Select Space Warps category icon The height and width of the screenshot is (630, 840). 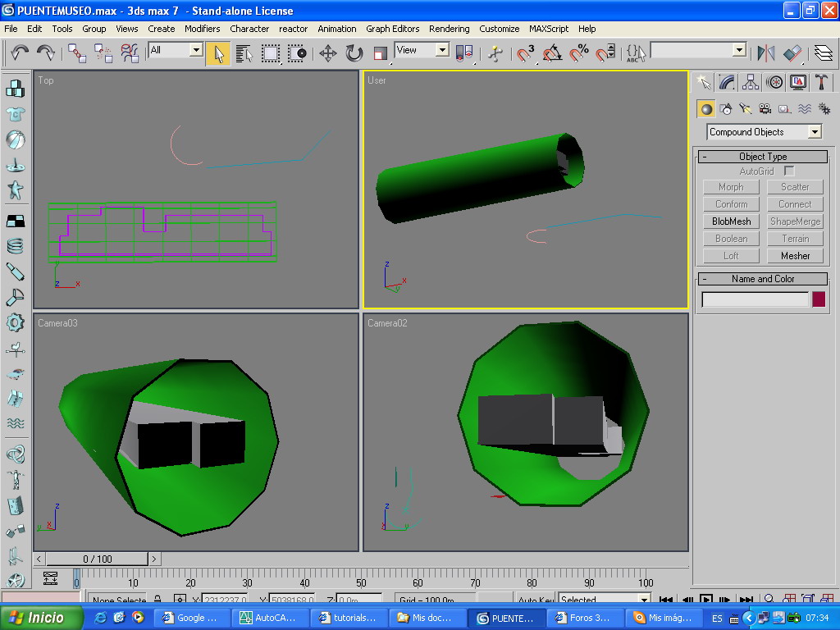pos(804,109)
